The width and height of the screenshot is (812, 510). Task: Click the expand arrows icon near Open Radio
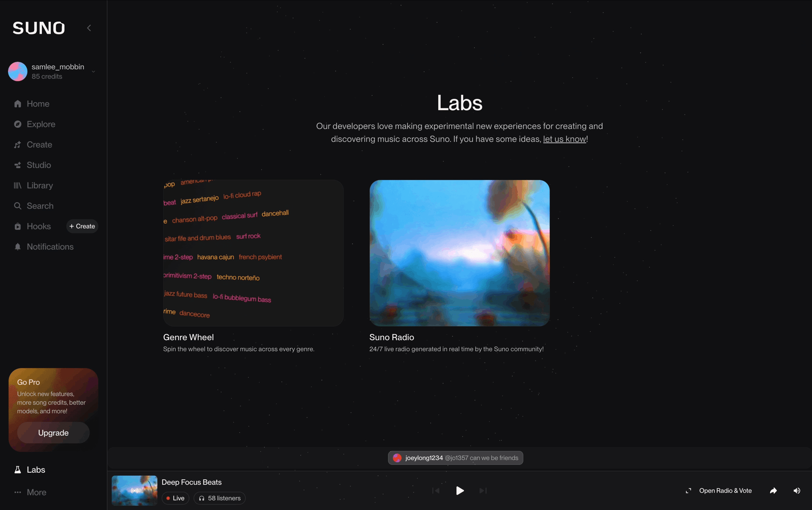point(689,491)
